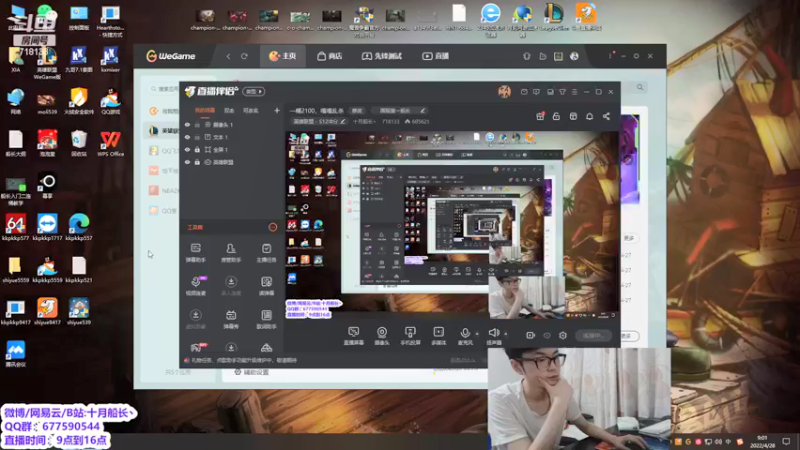Click 辅助设置 in the WeGame window

click(x=251, y=372)
